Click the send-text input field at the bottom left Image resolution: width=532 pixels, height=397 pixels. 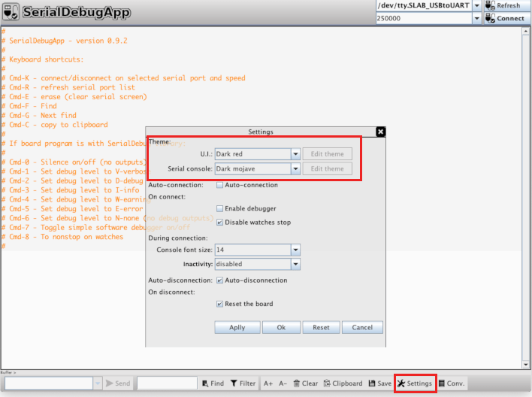(x=47, y=383)
